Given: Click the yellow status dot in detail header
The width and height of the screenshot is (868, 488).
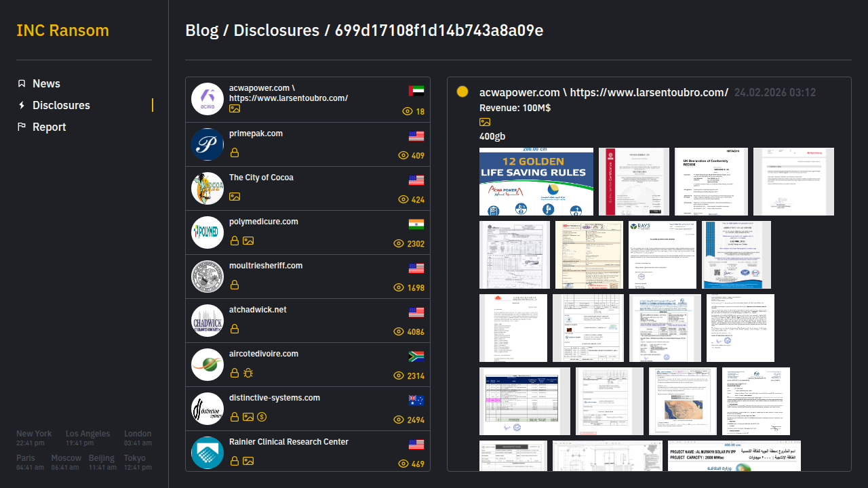Looking at the screenshot, I should point(462,92).
